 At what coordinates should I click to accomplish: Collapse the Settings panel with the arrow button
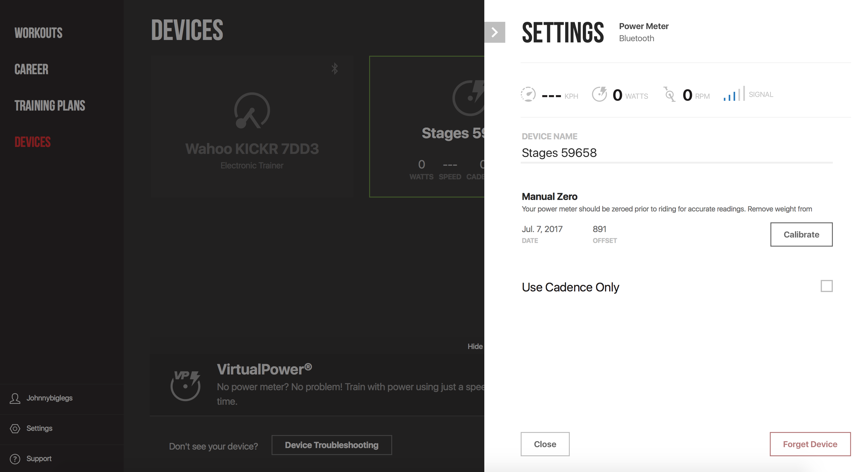(494, 32)
